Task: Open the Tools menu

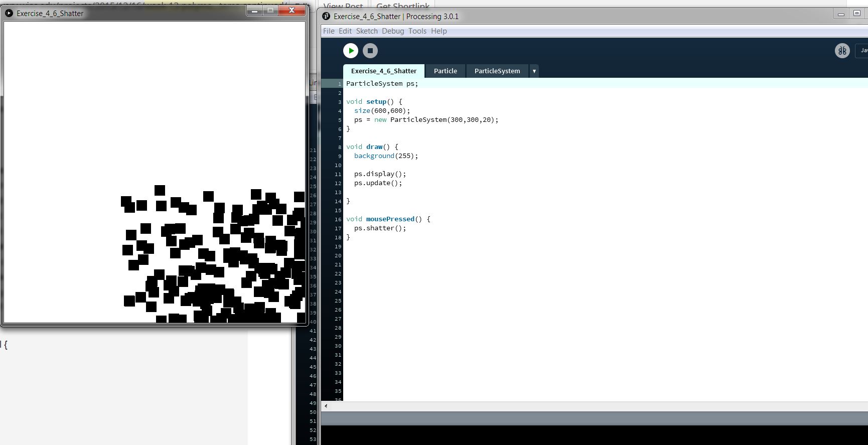Action: pos(417,31)
